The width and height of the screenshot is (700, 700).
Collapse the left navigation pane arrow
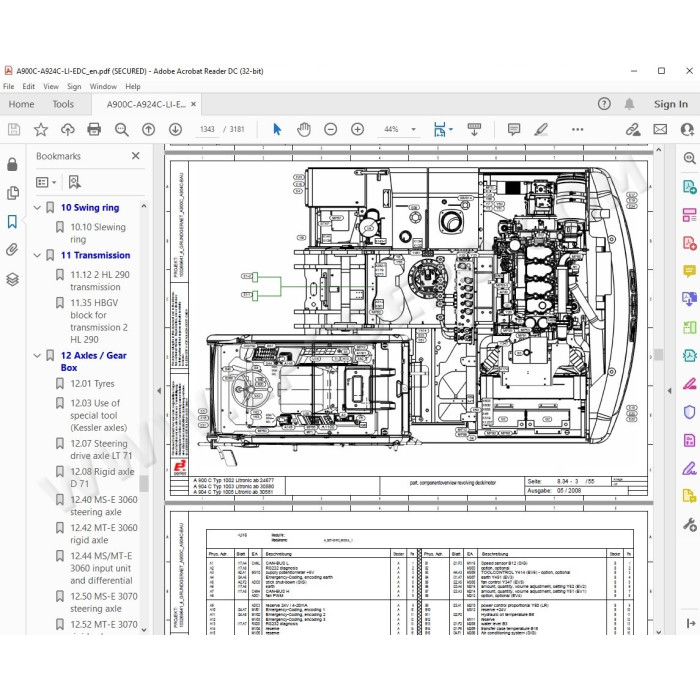[159, 391]
